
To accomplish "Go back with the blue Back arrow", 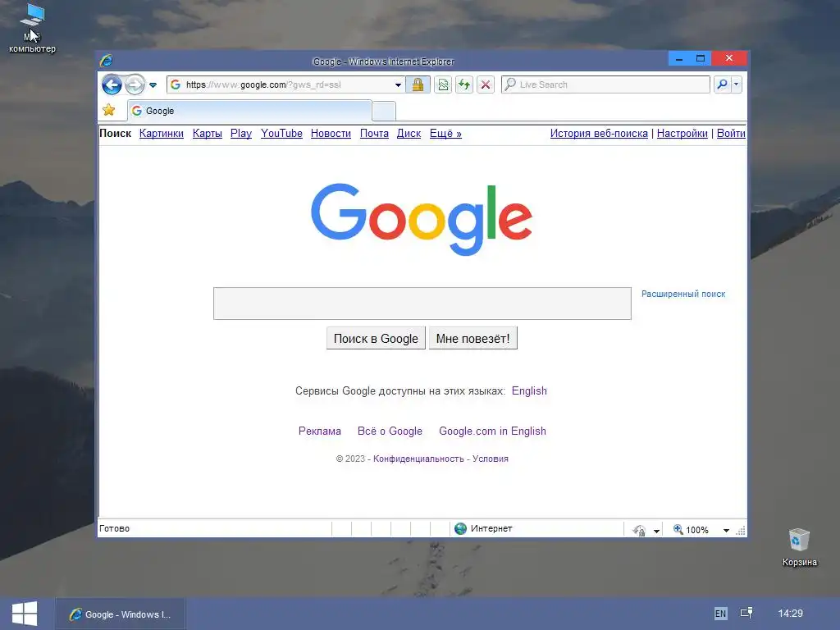I will (112, 84).
